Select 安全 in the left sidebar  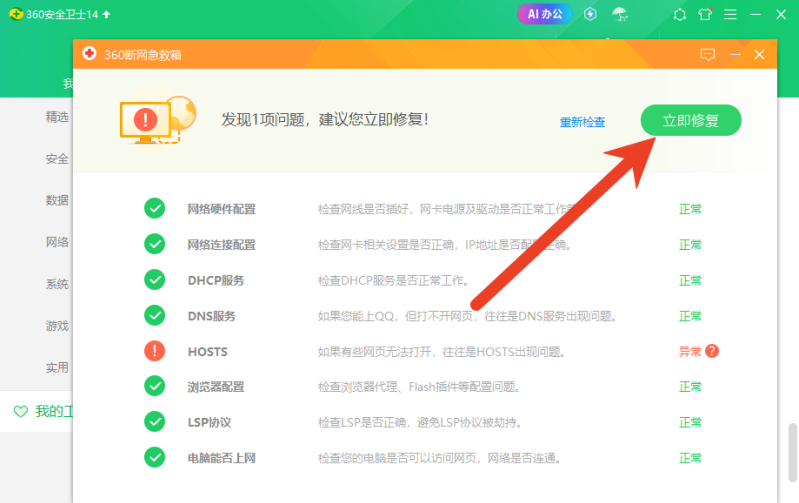[x=57, y=159]
